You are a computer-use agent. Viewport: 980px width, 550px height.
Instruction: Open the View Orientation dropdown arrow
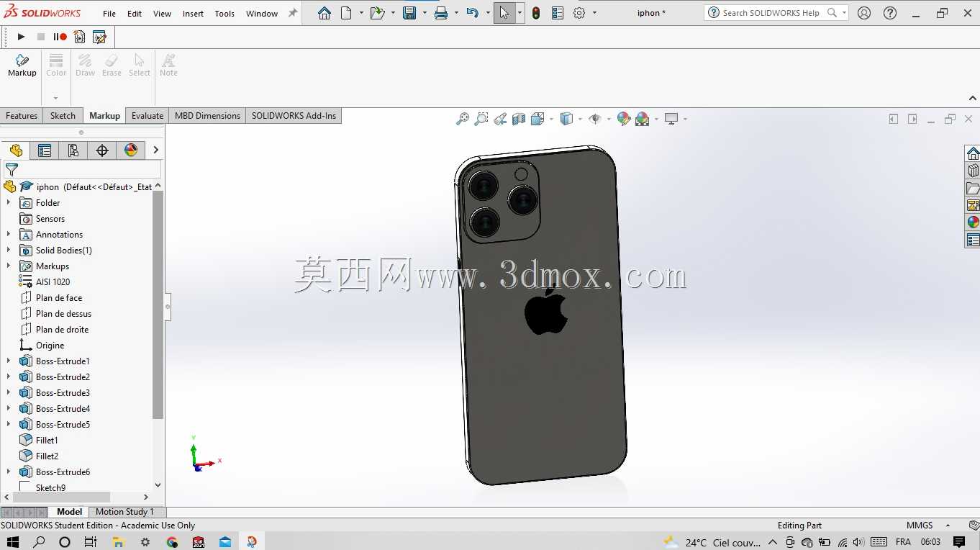click(551, 119)
